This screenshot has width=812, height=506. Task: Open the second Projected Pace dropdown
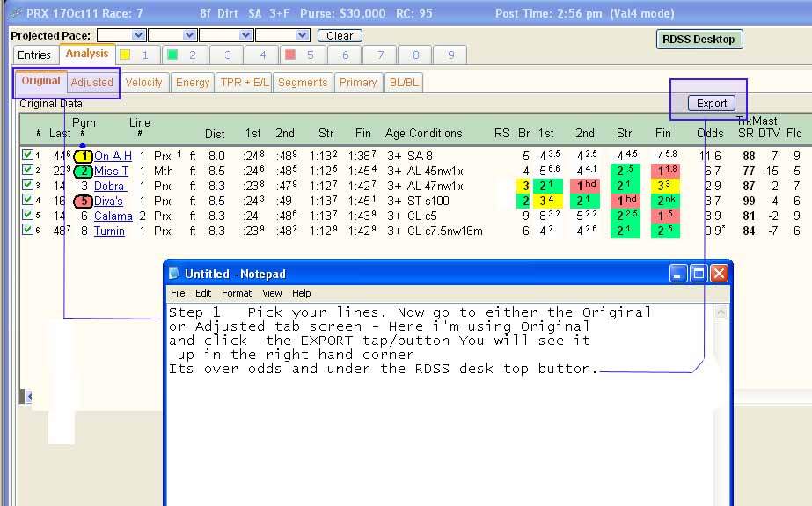click(x=172, y=35)
